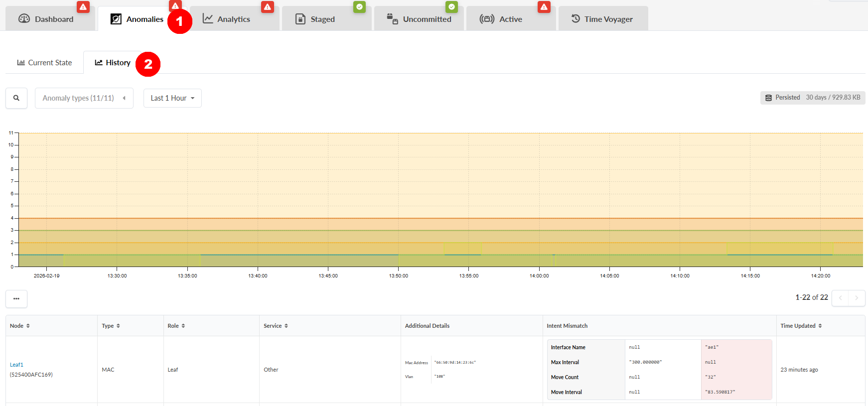Image resolution: width=868 pixels, height=406 pixels.
Task: Click the "300.000000" Max Interval value
Action: pos(645,362)
